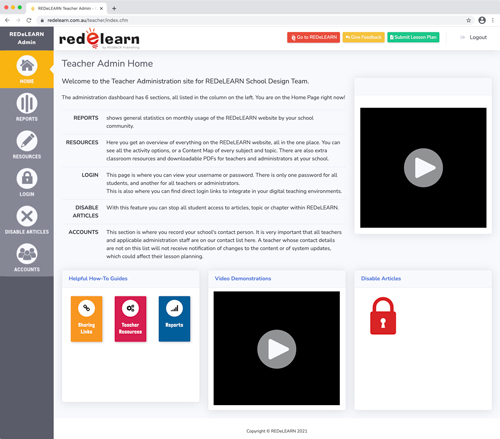Viewport: 500px width, 439px height.
Task: Go to Home in sidebar
Action: (27, 69)
